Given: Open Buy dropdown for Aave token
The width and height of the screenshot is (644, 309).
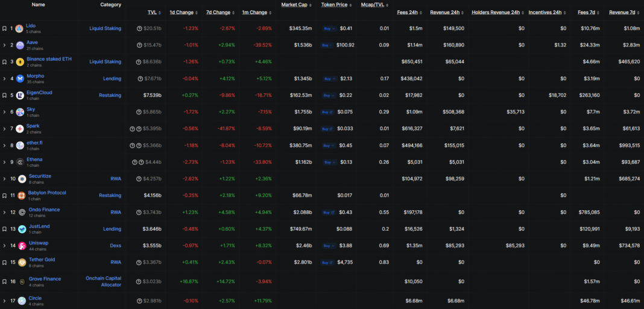Looking at the screenshot, I should 327,45.
